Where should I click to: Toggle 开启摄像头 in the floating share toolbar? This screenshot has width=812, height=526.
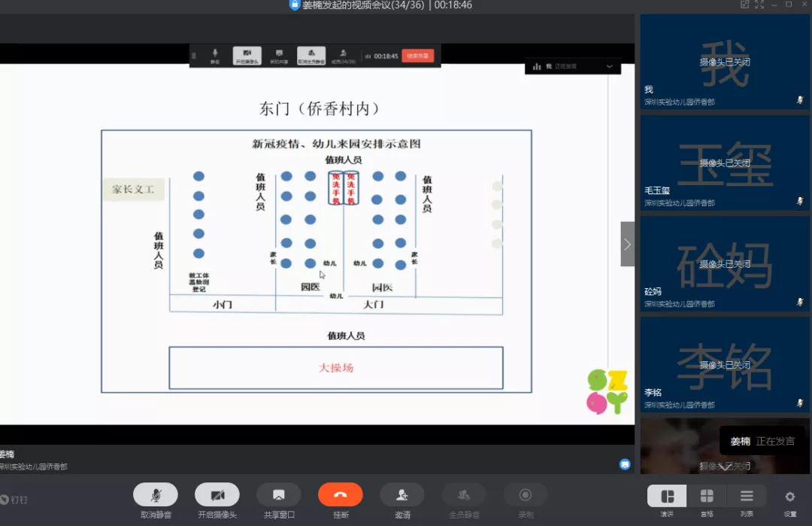coord(247,56)
